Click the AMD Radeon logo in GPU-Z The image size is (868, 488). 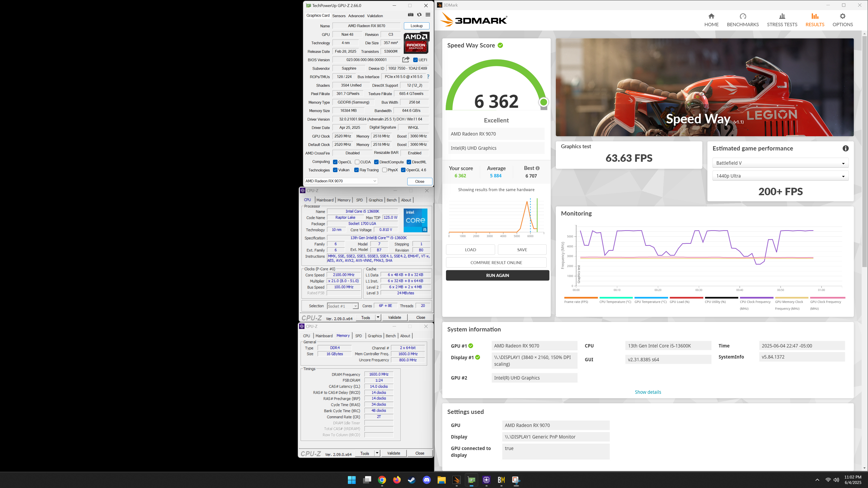click(416, 43)
